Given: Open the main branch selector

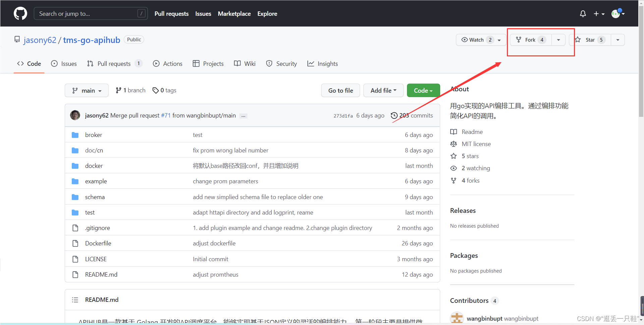Looking at the screenshot, I should (x=86, y=90).
